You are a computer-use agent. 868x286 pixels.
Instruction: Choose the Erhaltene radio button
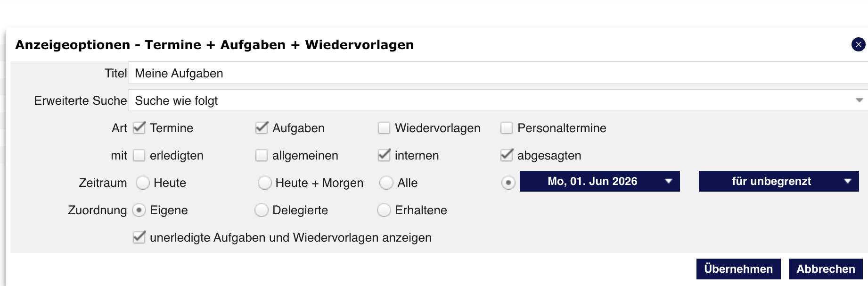(384, 210)
